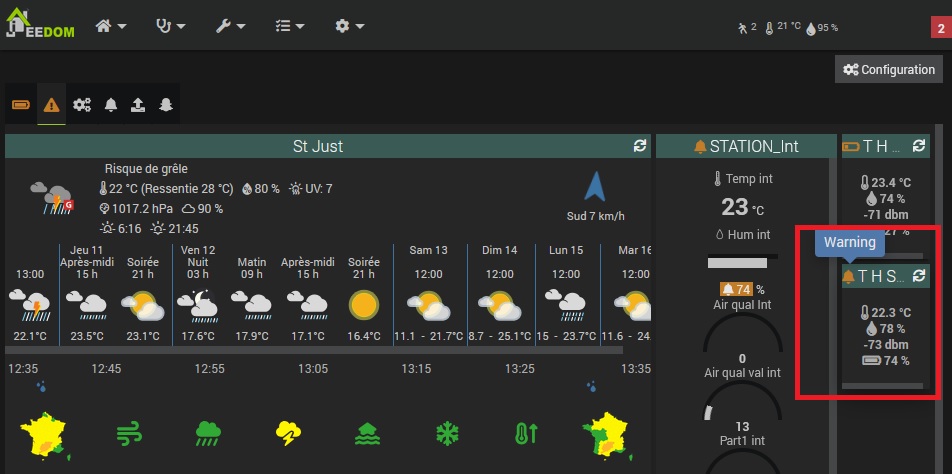Screen dimensions: 952x474
Task: Open the Home dropdown menu
Action: pos(110,25)
